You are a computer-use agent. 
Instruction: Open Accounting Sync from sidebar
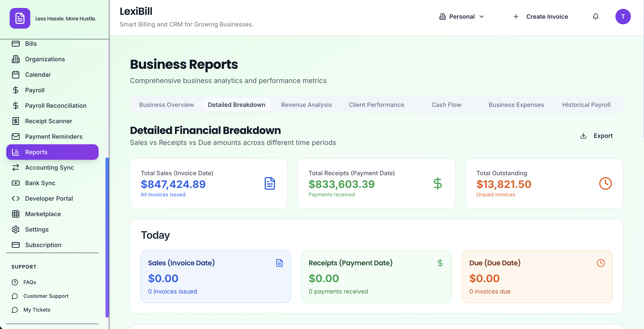point(49,168)
